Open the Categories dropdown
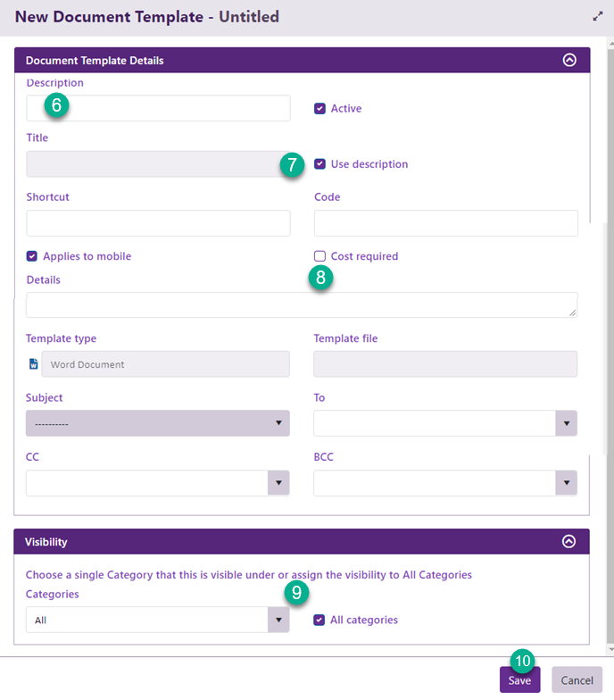Viewport: 614px width, 700px height. click(x=158, y=620)
